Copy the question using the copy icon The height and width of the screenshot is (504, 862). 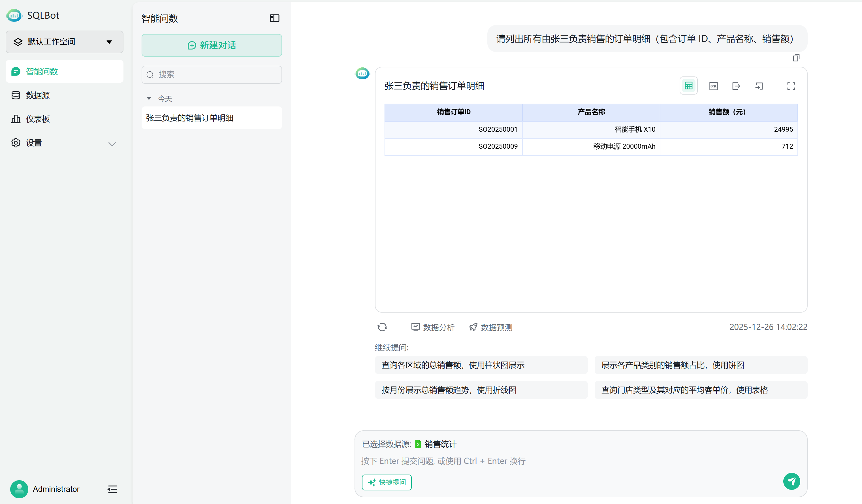[x=796, y=58]
